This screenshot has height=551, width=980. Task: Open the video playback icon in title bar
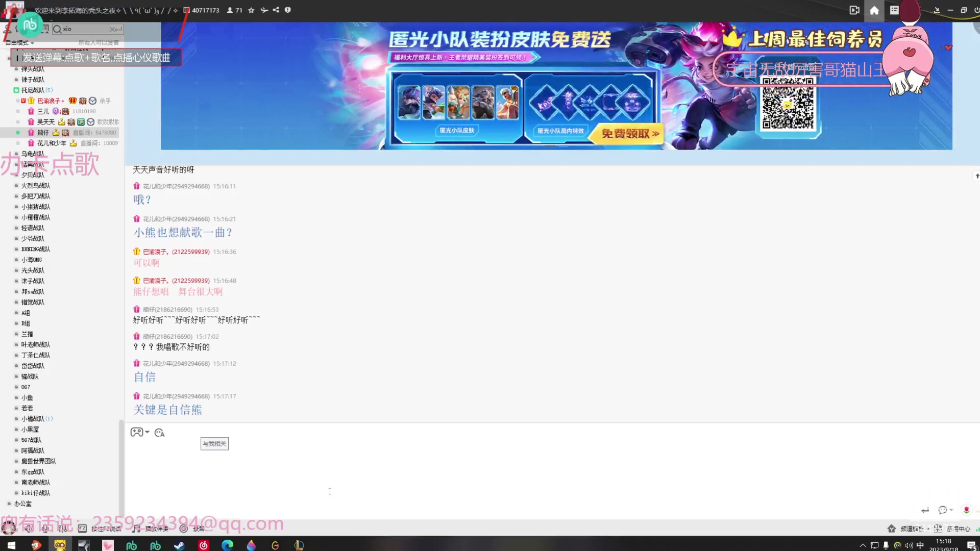[854, 10]
